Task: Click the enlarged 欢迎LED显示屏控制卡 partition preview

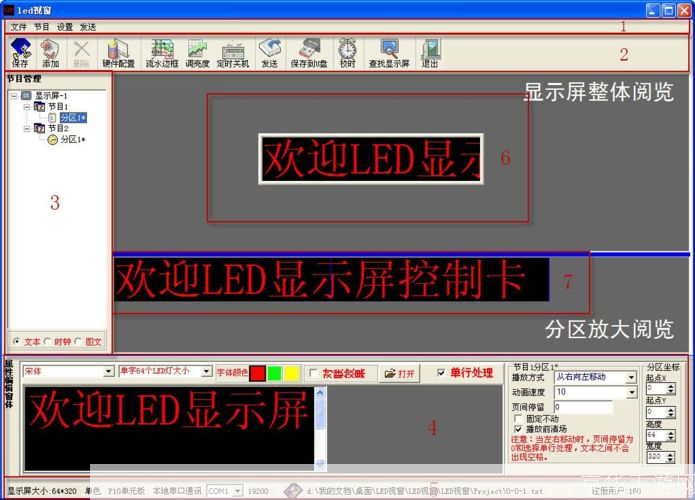Action: point(332,279)
